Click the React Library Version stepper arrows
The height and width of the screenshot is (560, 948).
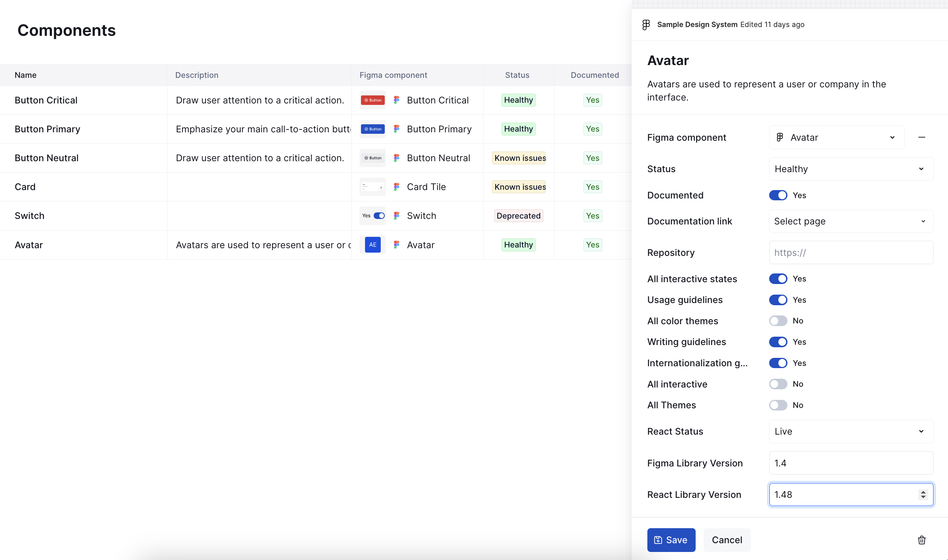tap(923, 494)
